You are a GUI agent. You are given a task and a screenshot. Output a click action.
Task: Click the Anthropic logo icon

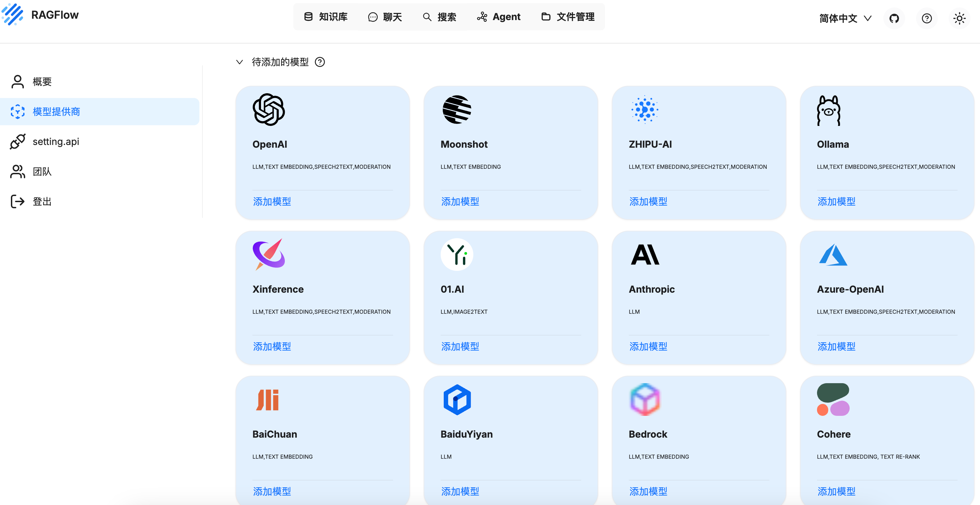click(645, 255)
